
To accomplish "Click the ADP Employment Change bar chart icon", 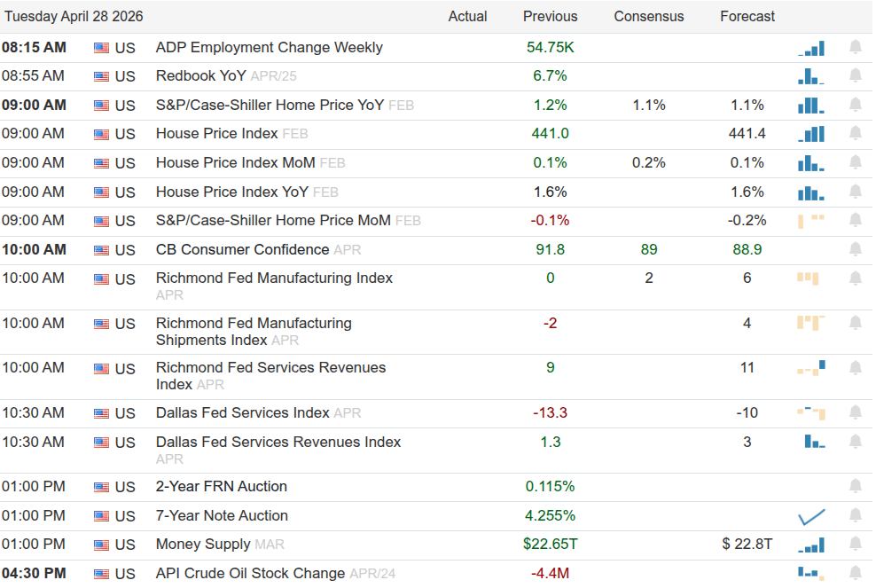I will (811, 48).
